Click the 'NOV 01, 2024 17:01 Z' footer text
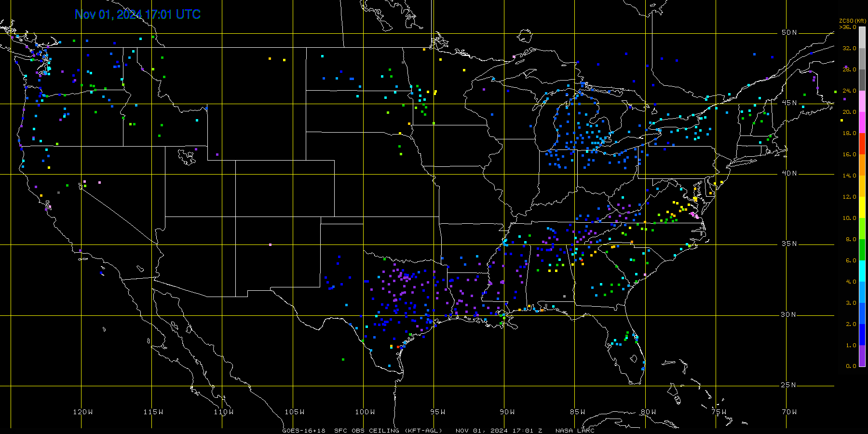868x434 pixels. (499, 431)
